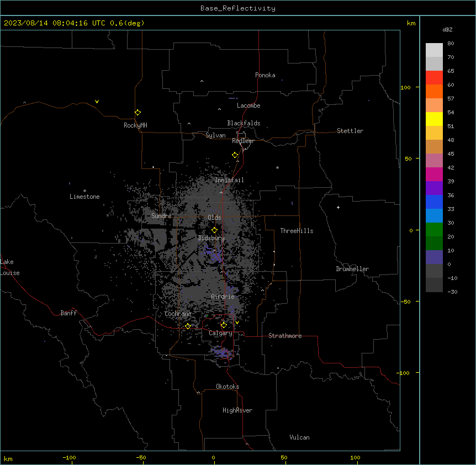Click the Olds town label

(x=214, y=218)
